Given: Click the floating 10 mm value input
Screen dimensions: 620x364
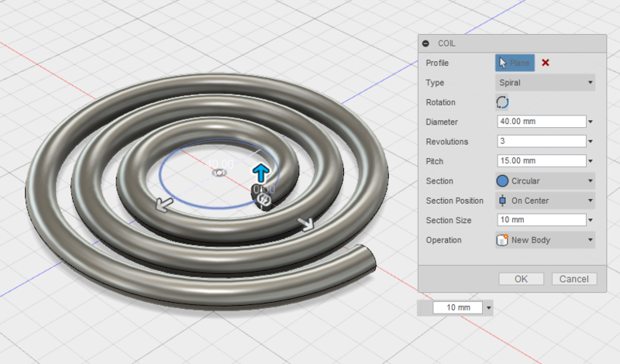Looking at the screenshot, I should 458,307.
